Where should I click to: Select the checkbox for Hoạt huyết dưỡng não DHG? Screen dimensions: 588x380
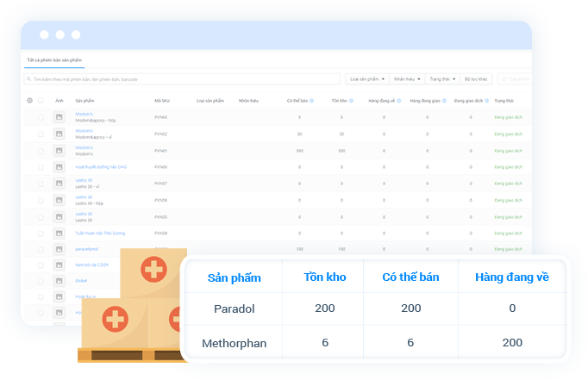click(x=41, y=167)
